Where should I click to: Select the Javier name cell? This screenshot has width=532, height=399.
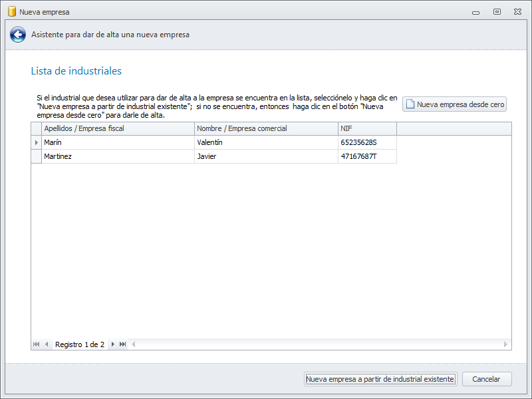[266, 156]
